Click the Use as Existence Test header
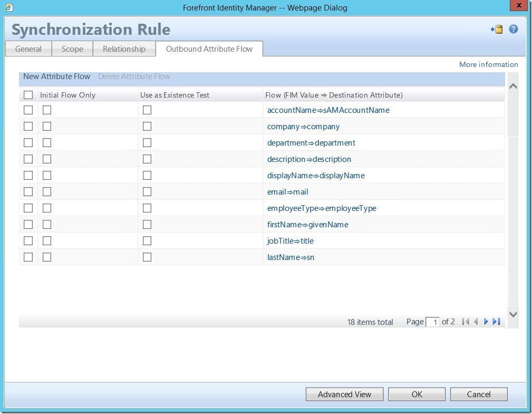Image resolution: width=532 pixels, height=414 pixels. pyautogui.click(x=175, y=95)
